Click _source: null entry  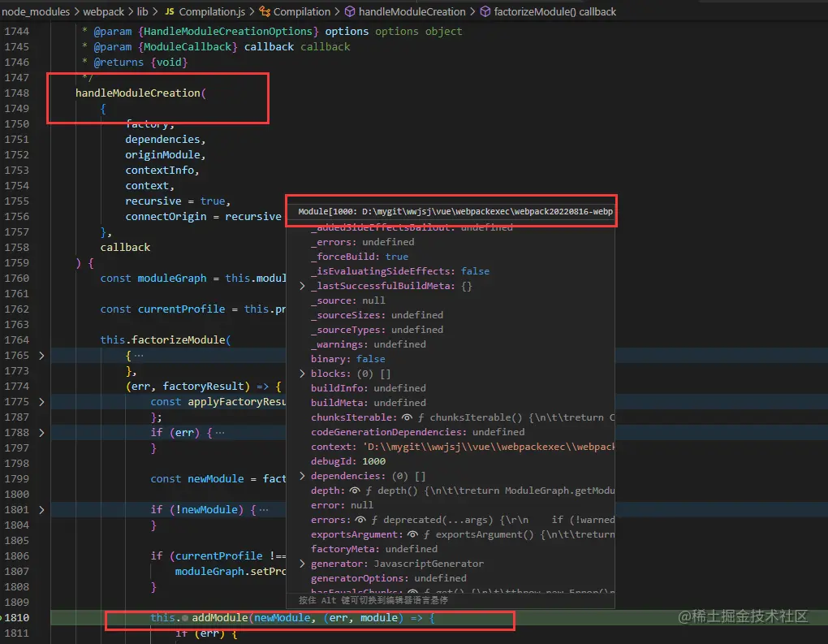[348, 300]
